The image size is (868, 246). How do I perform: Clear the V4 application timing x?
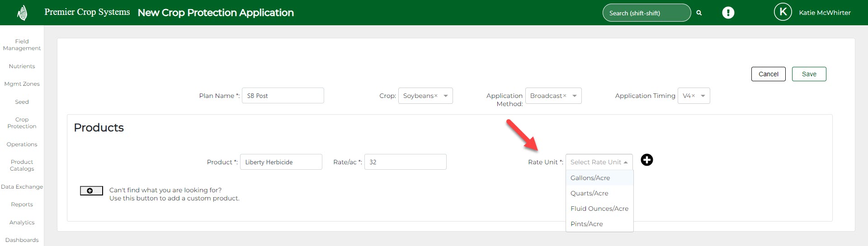693,96
